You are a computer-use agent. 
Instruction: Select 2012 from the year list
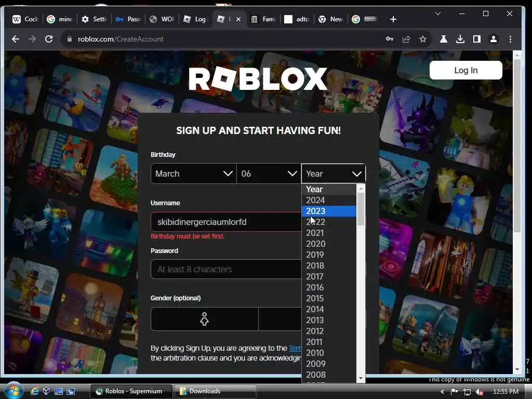[329, 331]
